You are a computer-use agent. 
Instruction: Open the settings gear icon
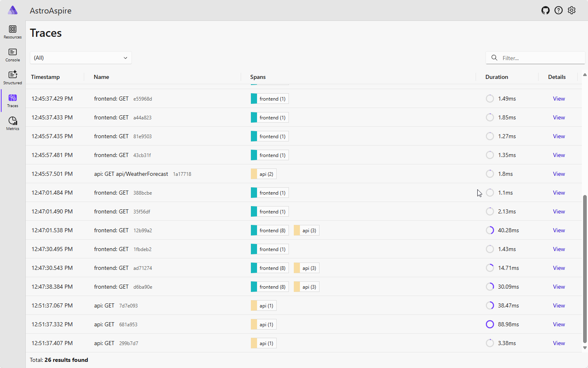tap(572, 10)
